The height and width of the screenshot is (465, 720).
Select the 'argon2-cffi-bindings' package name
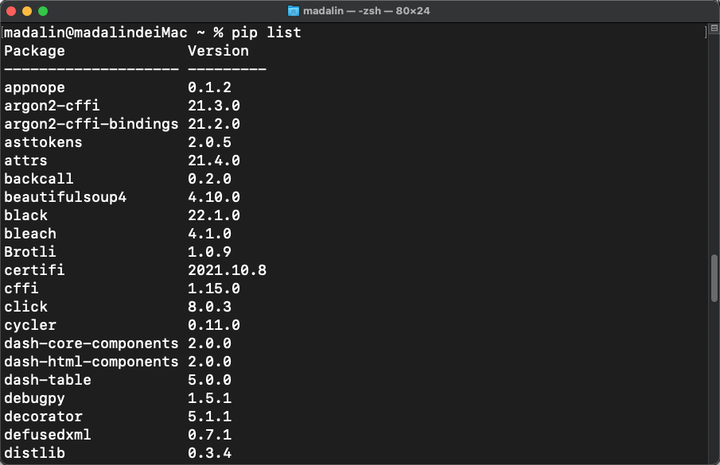91,124
